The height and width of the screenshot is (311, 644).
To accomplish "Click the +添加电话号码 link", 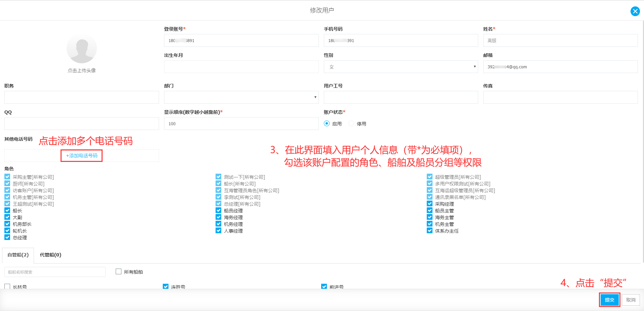I will click(82, 155).
